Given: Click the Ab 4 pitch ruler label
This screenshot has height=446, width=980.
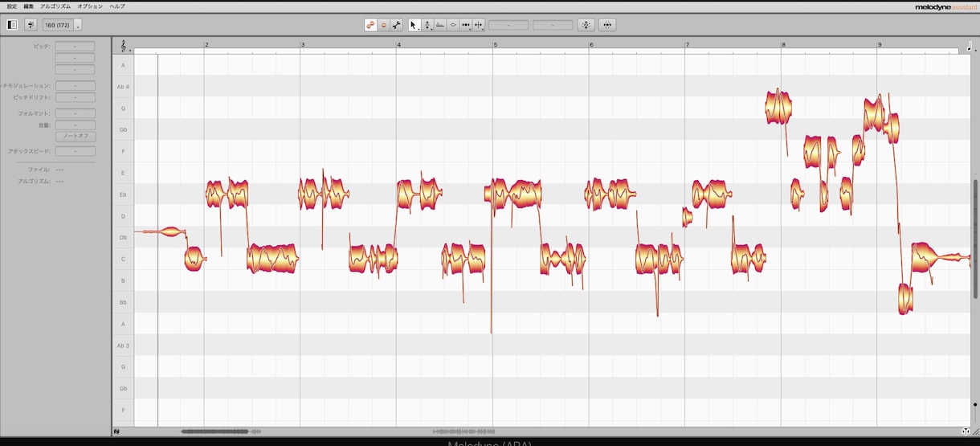Looking at the screenshot, I should point(123,87).
